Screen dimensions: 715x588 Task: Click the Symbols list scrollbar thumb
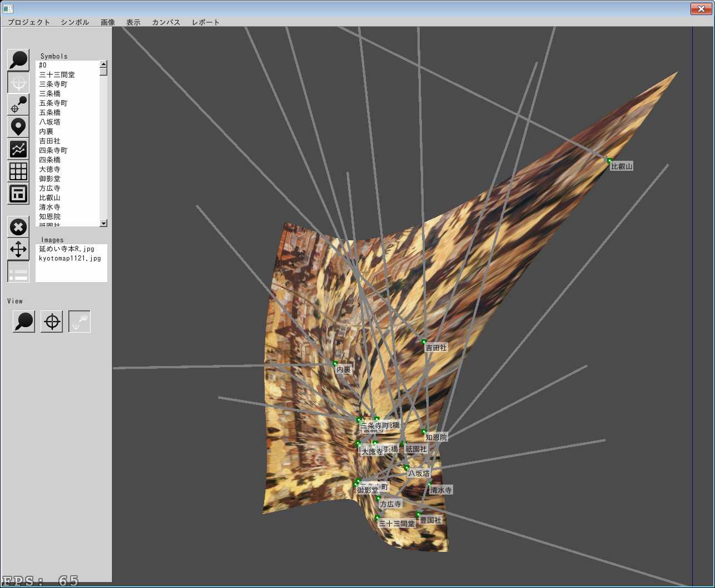(x=103, y=71)
